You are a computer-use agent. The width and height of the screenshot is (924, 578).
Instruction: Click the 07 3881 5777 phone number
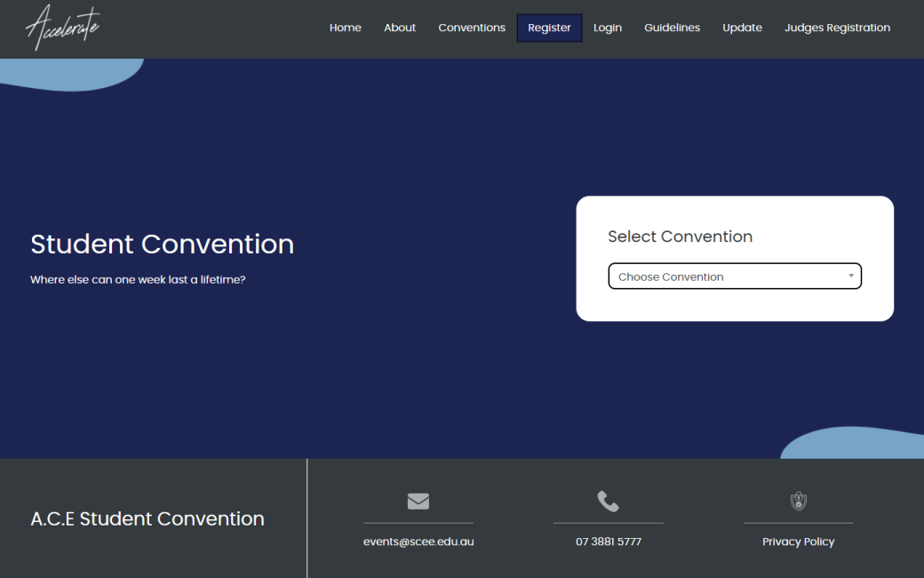(608, 541)
